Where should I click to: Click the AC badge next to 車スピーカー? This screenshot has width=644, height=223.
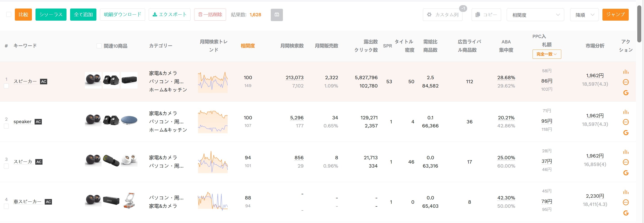48,202
